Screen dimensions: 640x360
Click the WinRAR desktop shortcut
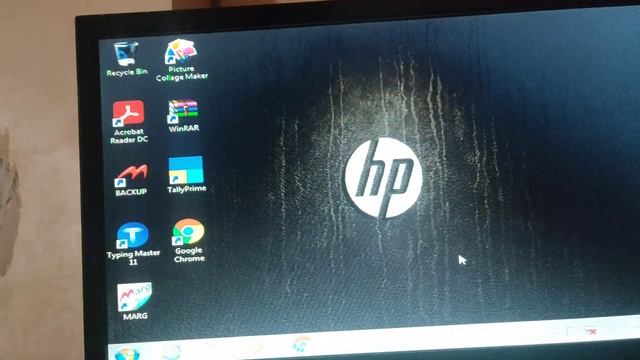183,116
